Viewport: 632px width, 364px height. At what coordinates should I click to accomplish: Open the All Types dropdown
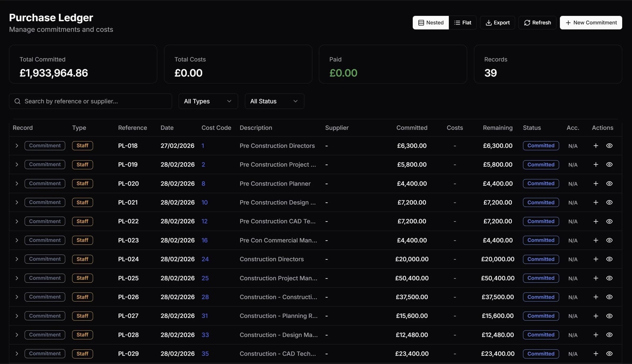pyautogui.click(x=208, y=101)
